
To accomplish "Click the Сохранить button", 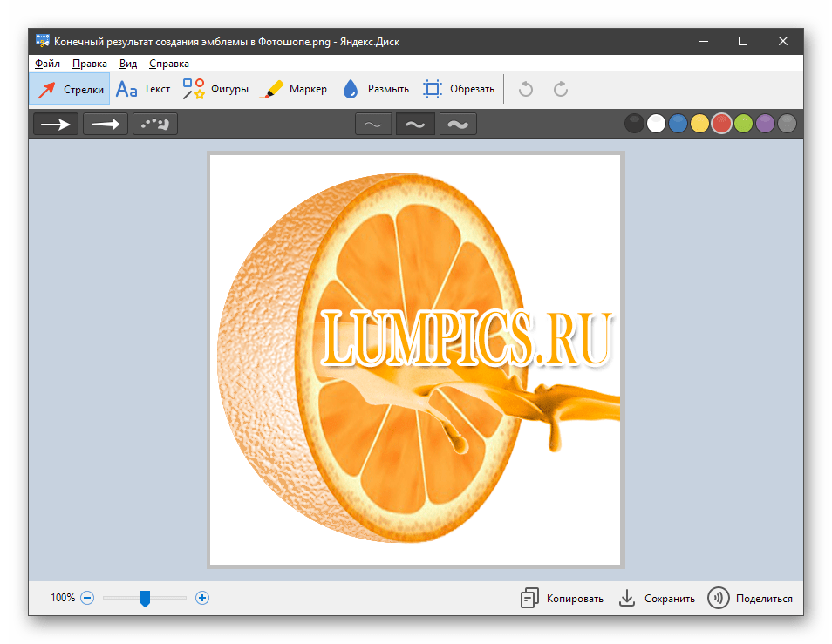I will [657, 599].
